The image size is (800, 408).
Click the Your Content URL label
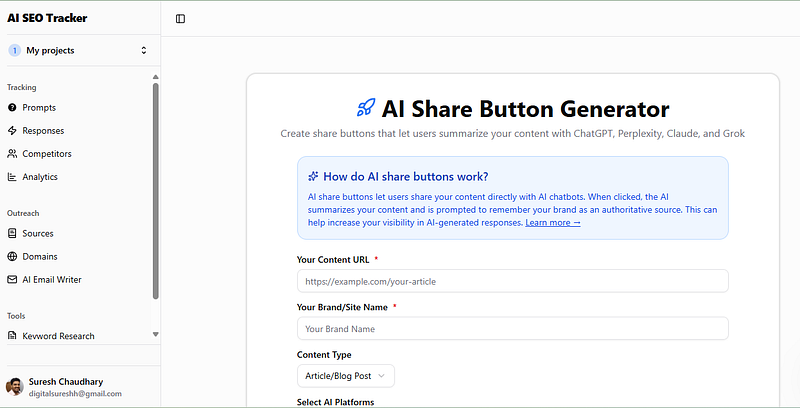tap(333, 260)
